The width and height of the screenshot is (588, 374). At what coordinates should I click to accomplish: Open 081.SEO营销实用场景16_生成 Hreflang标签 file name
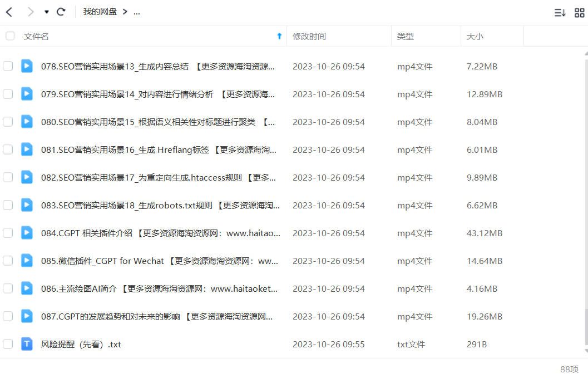159,149
